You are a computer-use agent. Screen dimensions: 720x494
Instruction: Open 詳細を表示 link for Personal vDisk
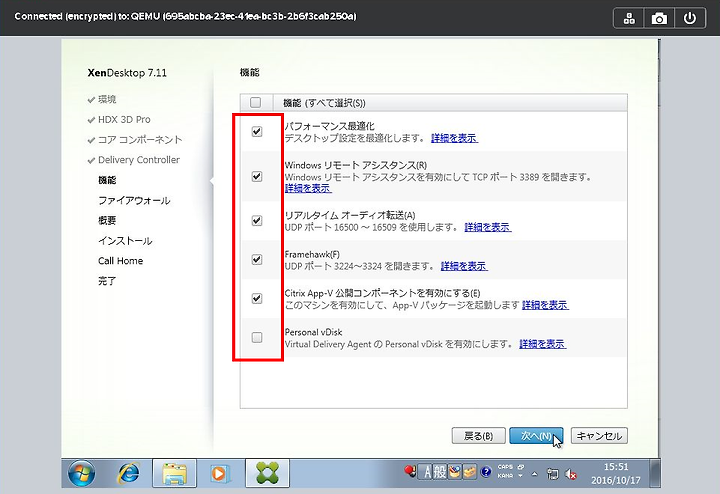coord(542,344)
